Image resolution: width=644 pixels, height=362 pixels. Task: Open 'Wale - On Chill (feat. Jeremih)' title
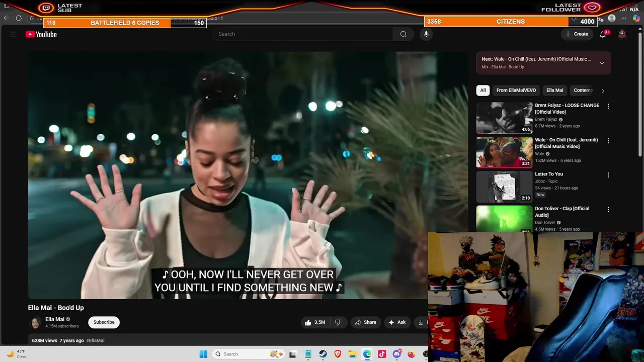[567, 143]
